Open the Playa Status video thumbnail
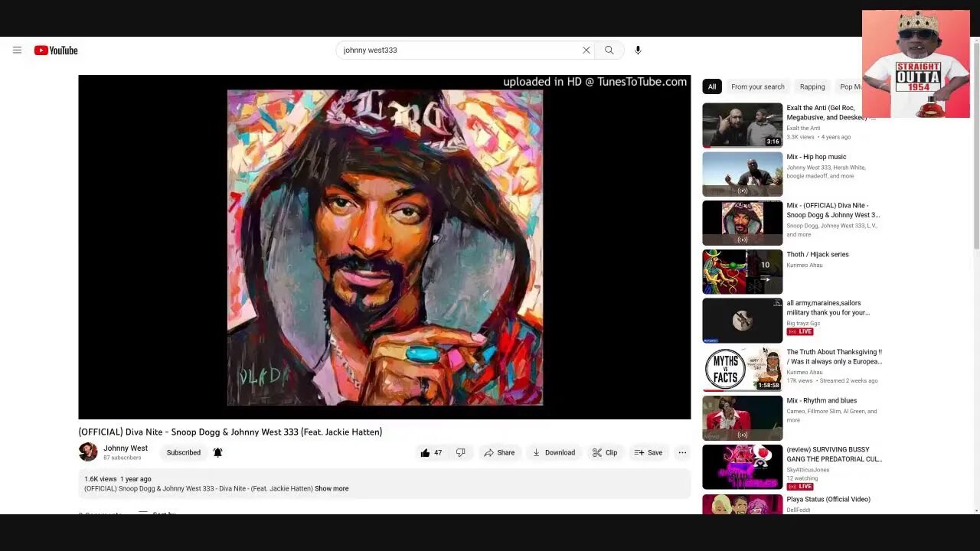The image size is (980, 551). [x=743, y=504]
